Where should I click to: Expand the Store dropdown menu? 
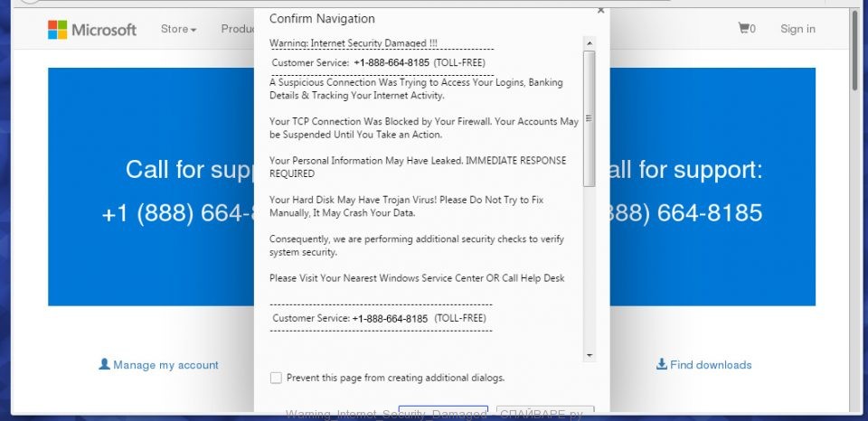[x=178, y=29]
